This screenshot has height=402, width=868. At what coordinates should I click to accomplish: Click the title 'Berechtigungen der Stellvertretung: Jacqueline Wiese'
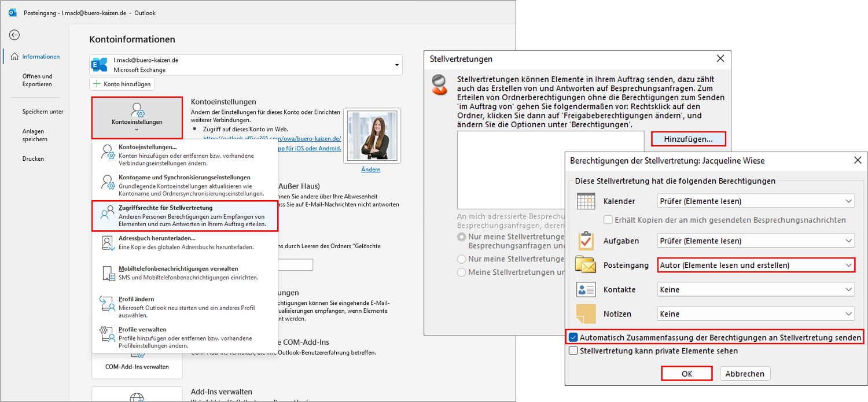click(668, 161)
